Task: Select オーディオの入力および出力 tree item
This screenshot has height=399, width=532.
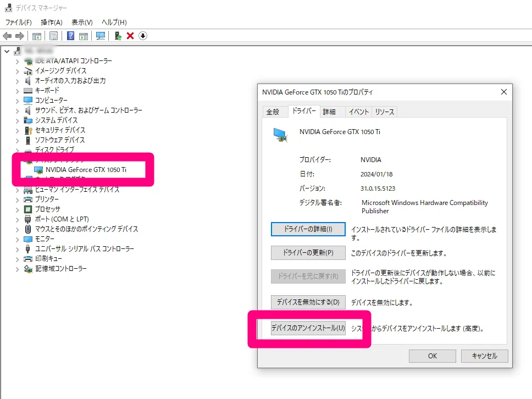Action: click(x=70, y=81)
